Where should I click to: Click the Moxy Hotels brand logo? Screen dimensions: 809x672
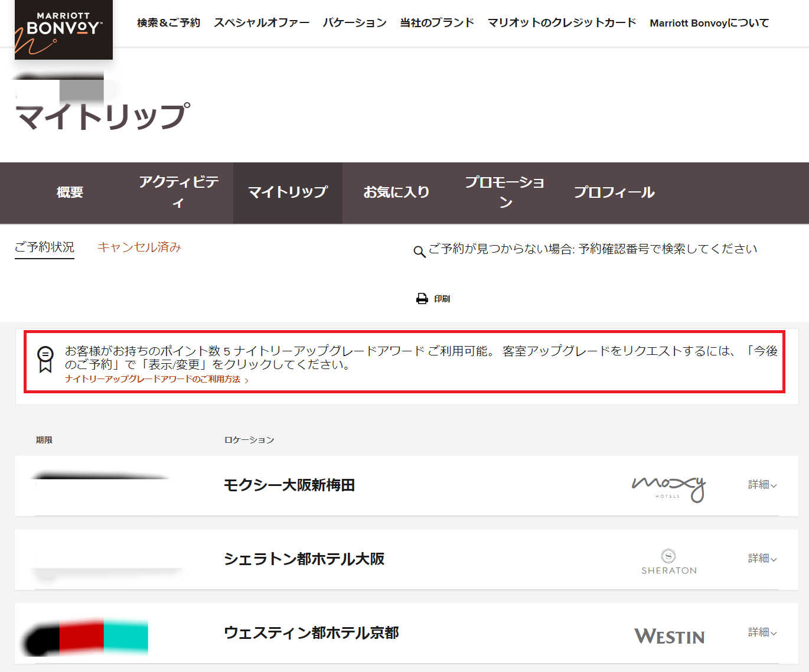(x=668, y=488)
